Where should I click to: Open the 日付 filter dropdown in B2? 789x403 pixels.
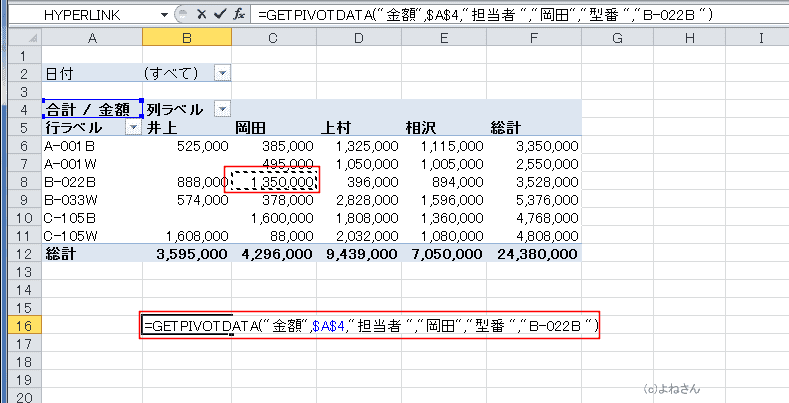point(222,74)
